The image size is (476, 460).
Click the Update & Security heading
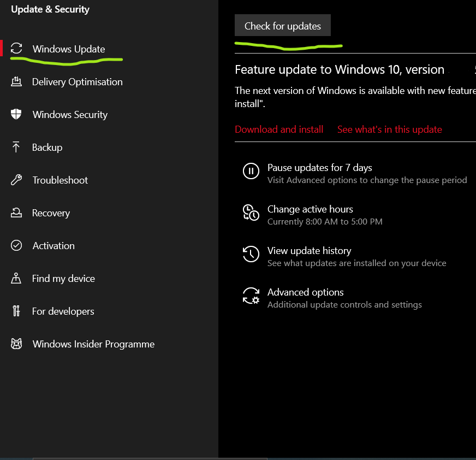pos(50,9)
